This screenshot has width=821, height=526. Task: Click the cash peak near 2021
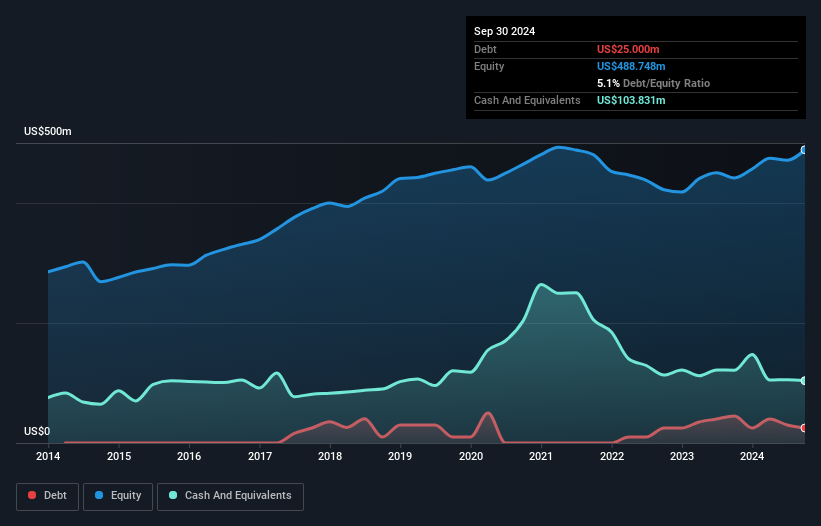click(541, 285)
